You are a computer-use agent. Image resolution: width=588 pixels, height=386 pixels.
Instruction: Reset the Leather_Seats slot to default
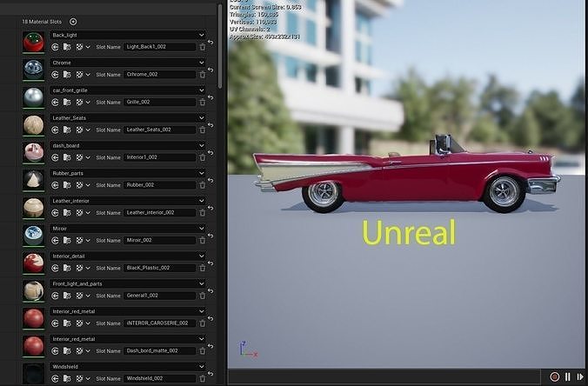point(210,125)
